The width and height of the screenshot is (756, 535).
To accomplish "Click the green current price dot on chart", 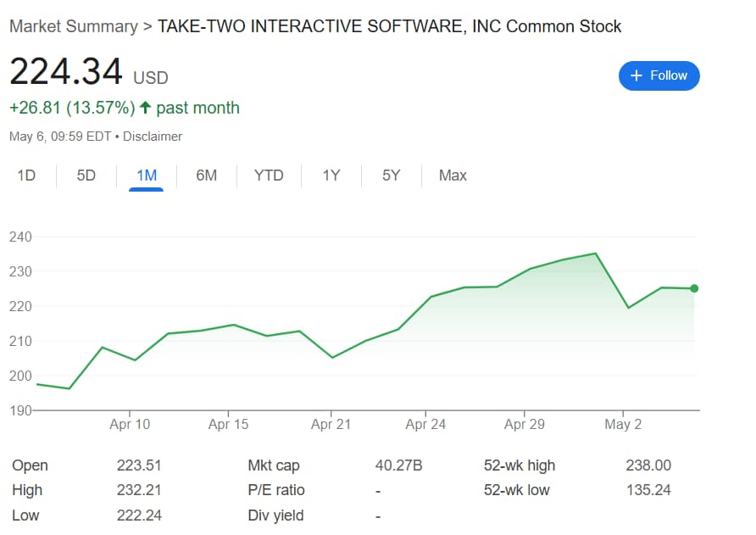I will pos(694,288).
